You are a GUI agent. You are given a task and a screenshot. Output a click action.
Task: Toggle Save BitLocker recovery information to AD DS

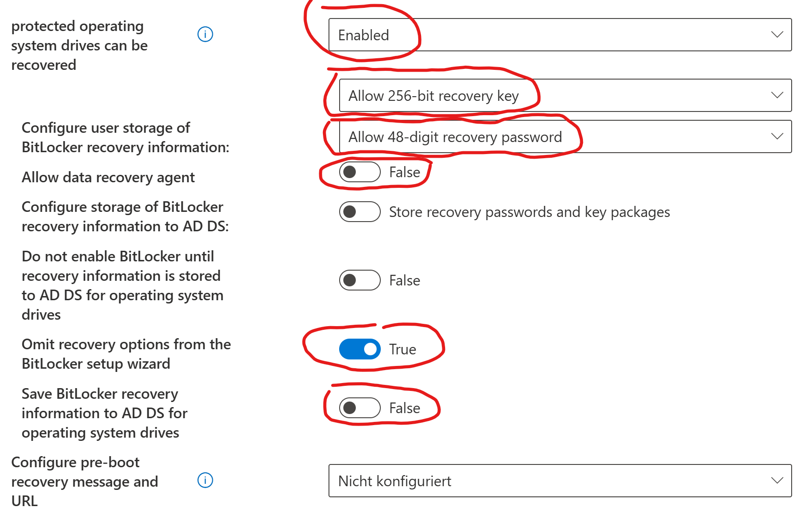click(x=360, y=408)
